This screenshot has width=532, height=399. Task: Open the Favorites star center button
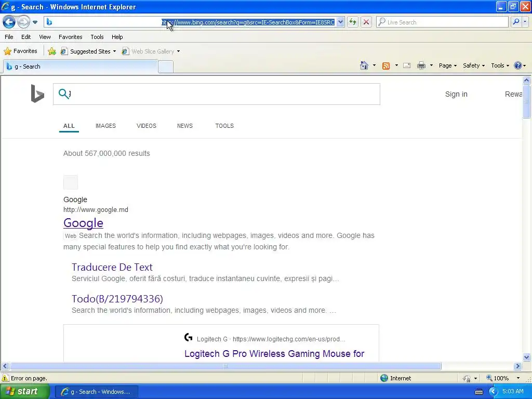point(20,51)
